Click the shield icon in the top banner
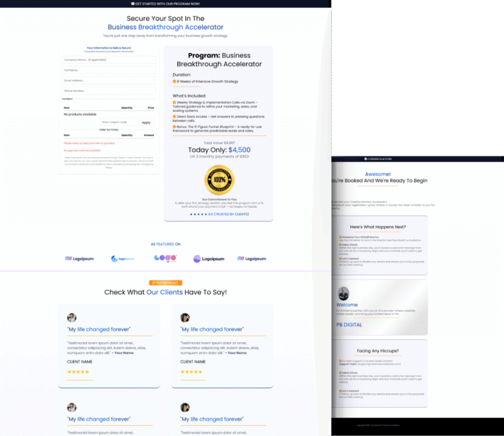The width and height of the screenshot is (504, 436). (133, 4)
